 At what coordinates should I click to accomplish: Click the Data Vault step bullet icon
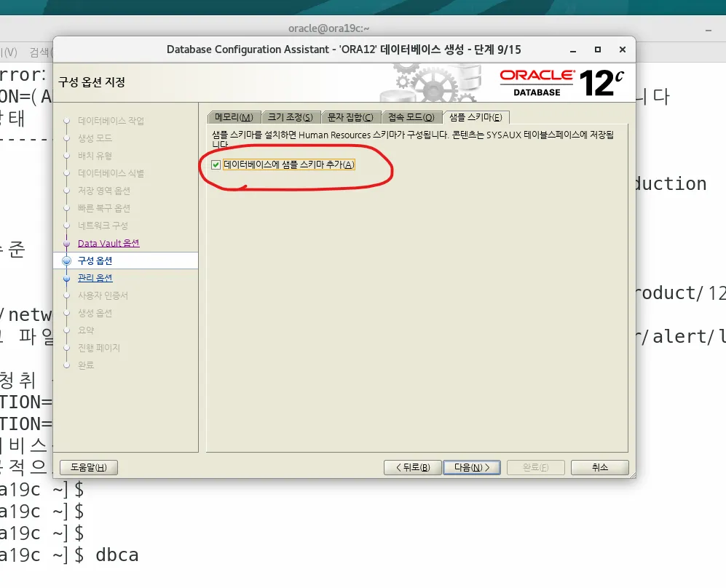[67, 243]
